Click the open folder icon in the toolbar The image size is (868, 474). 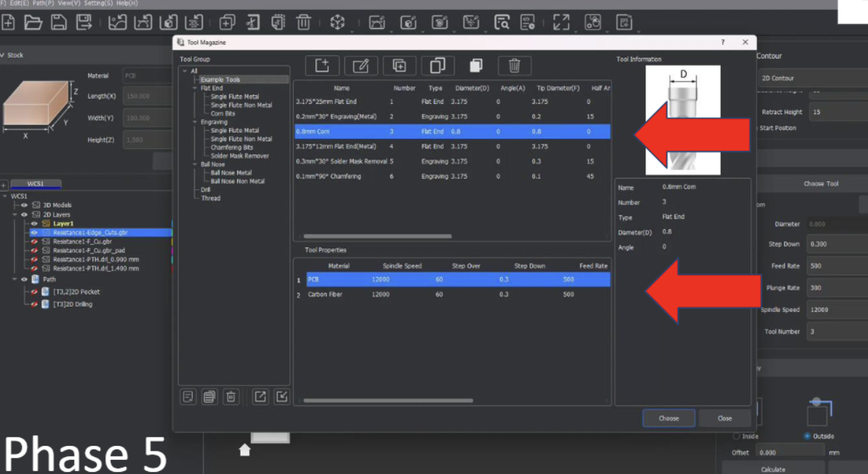tap(33, 23)
